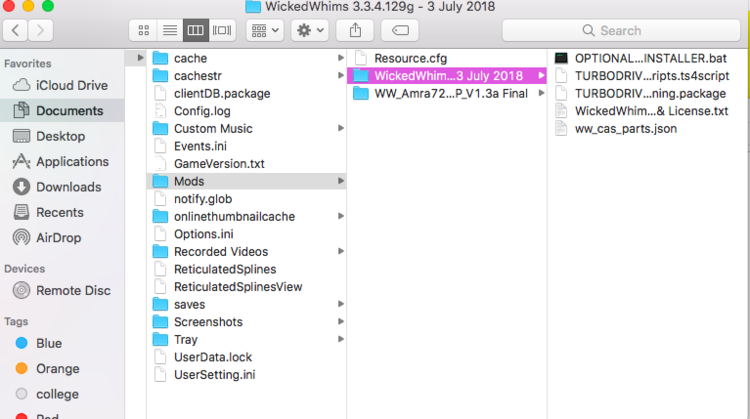Image resolution: width=750 pixels, height=419 pixels.
Task: Select the WickedWhim...3 July 2018 folder
Action: [447, 76]
